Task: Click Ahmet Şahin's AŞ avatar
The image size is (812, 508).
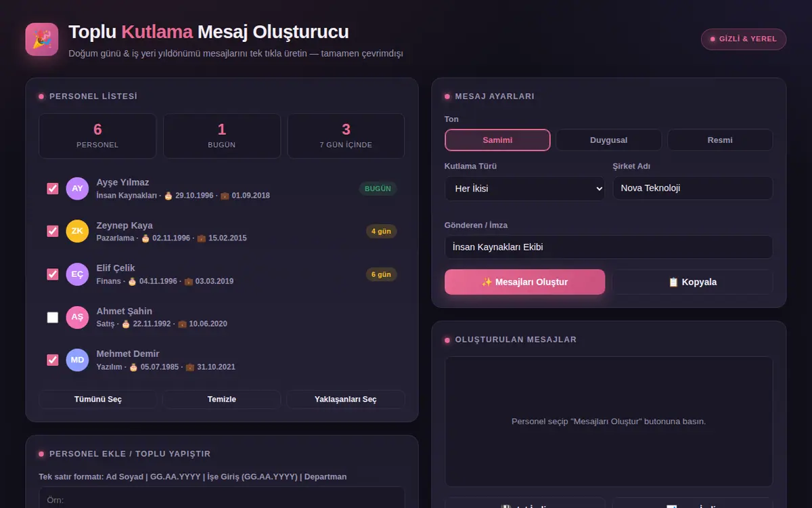Action: click(x=77, y=317)
